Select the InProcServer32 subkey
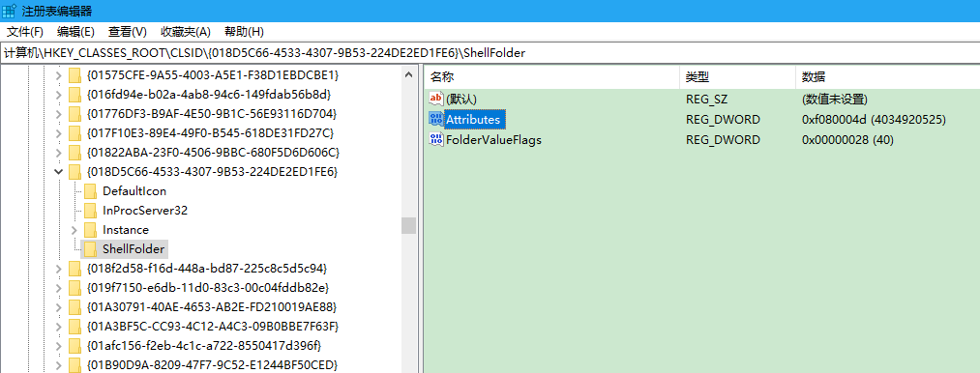This screenshot has height=373, width=980. click(145, 211)
